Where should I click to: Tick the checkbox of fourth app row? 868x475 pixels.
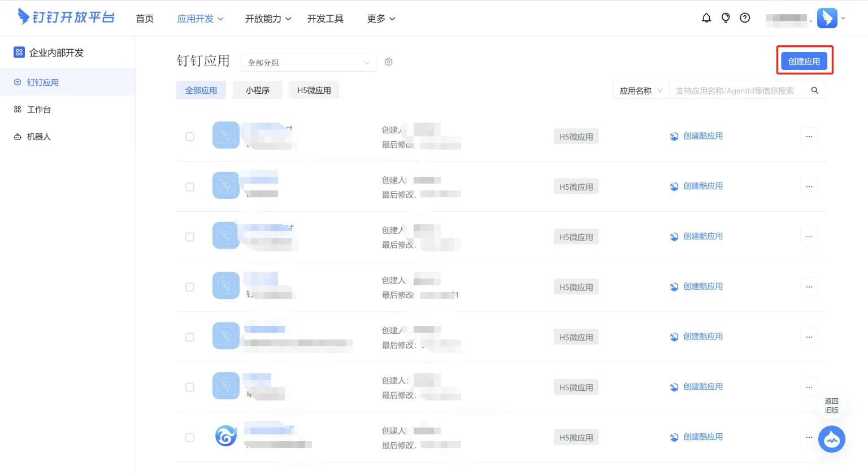coord(190,287)
